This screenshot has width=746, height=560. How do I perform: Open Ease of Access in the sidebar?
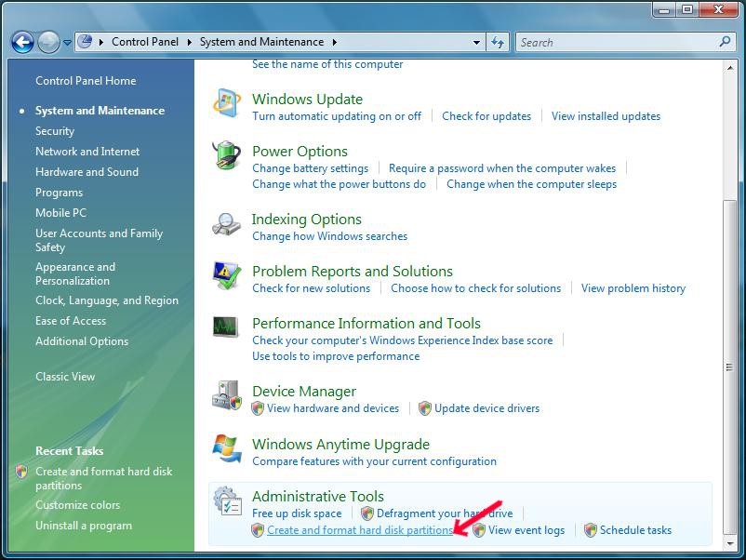(71, 321)
